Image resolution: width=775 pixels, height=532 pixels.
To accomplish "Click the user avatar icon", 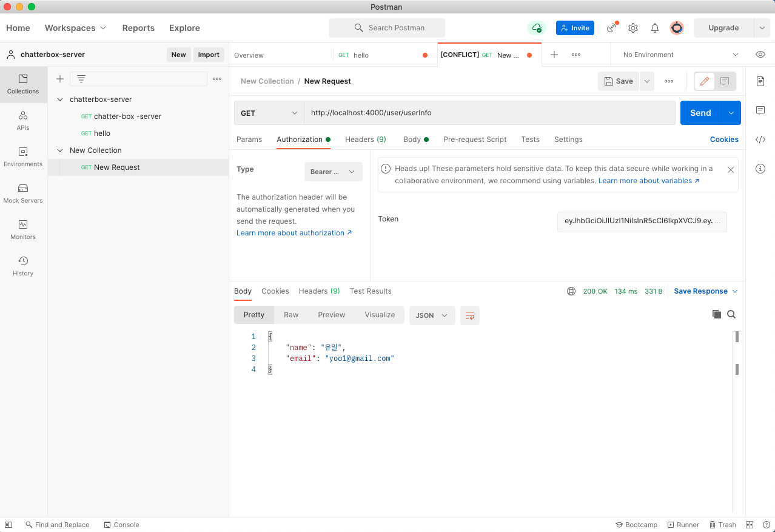I will (x=677, y=28).
